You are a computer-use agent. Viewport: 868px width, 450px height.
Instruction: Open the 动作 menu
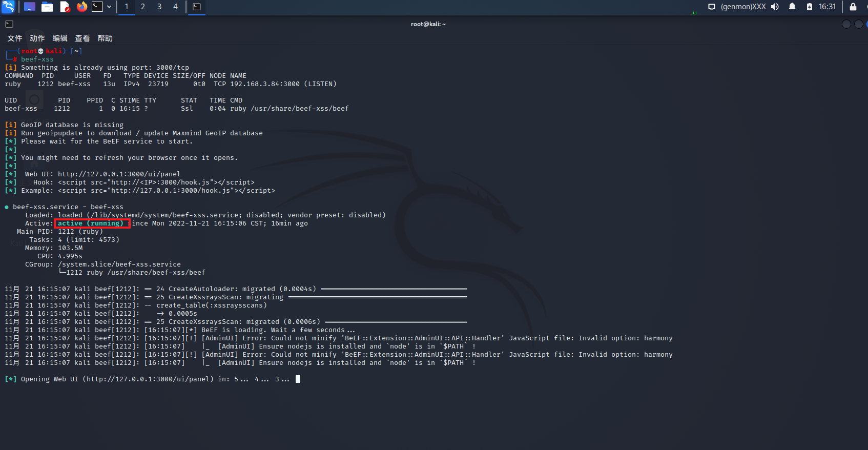37,38
